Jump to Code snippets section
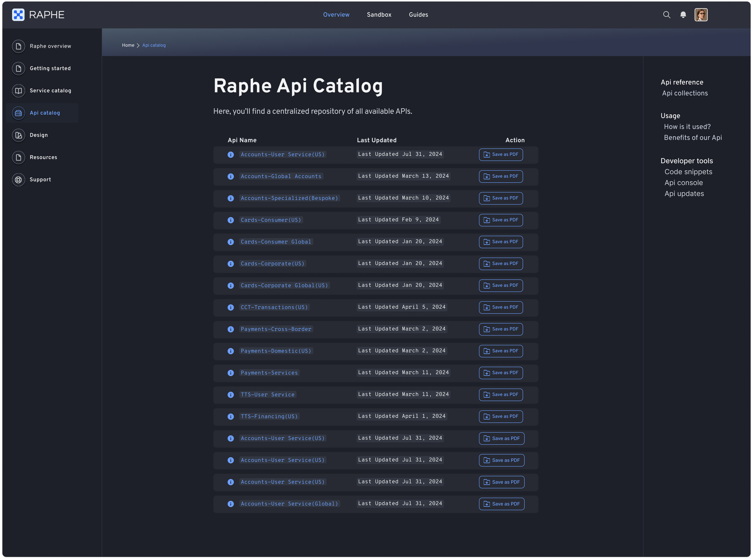The width and height of the screenshot is (753, 560). [x=688, y=172]
